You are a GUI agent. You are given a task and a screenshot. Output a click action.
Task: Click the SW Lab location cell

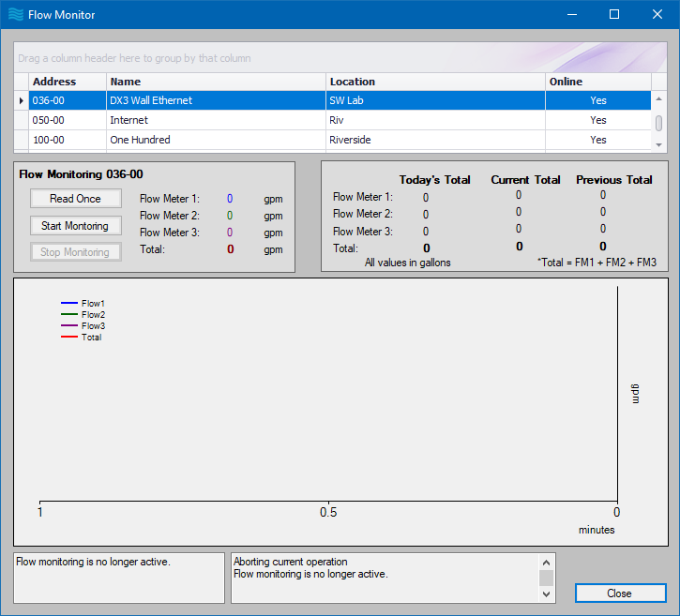pyautogui.click(x=435, y=100)
